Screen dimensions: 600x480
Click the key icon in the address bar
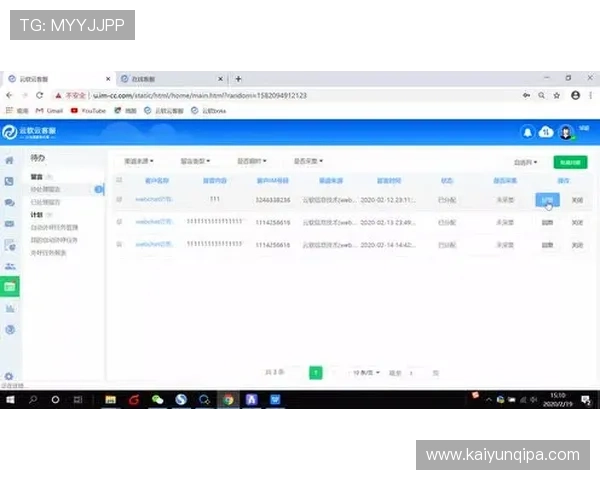[x=527, y=95]
